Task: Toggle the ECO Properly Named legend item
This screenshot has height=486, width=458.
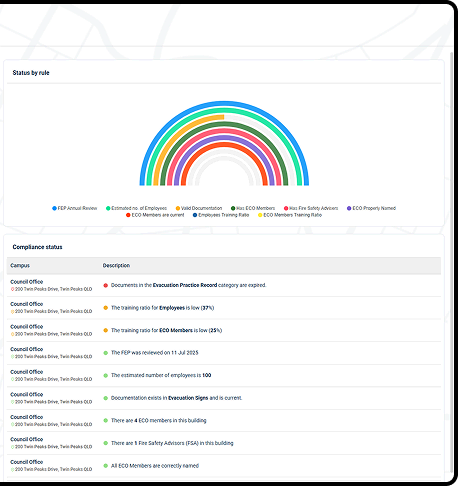Action: (371, 208)
